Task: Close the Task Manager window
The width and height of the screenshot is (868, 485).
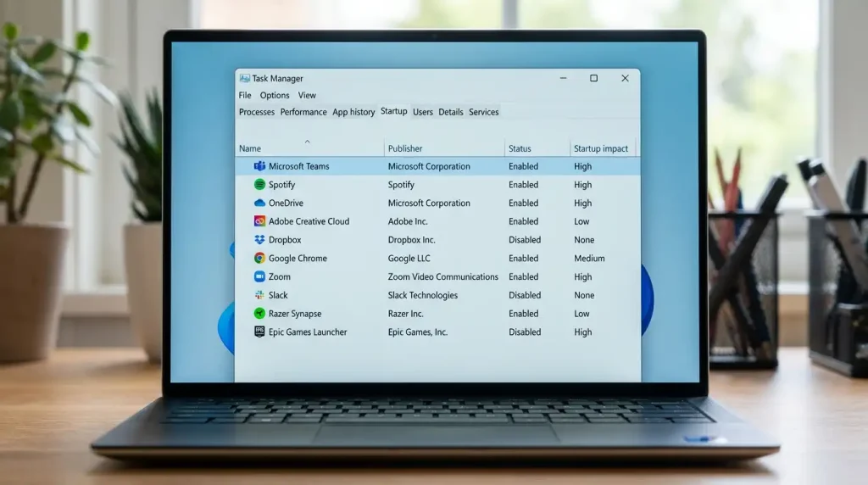Action: click(625, 78)
